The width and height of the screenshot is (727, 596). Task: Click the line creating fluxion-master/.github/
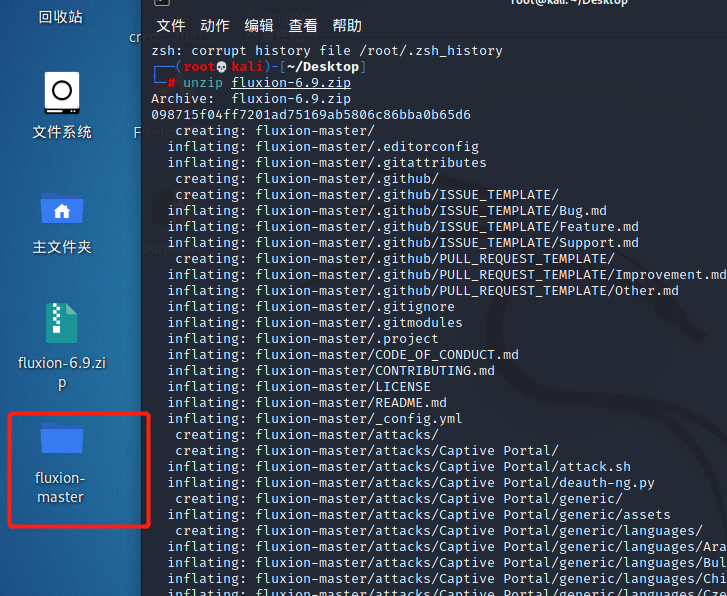point(307,179)
